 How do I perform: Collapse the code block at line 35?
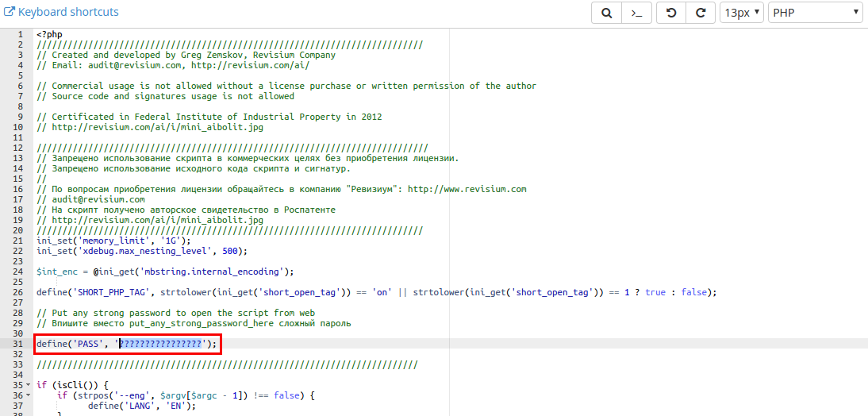[29, 385]
